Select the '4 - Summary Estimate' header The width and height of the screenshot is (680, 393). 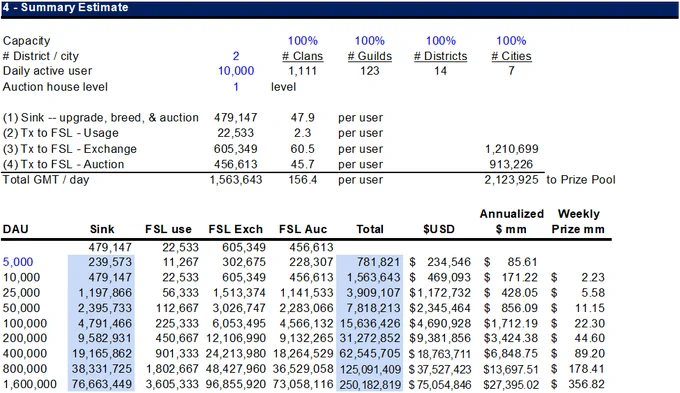(x=66, y=7)
